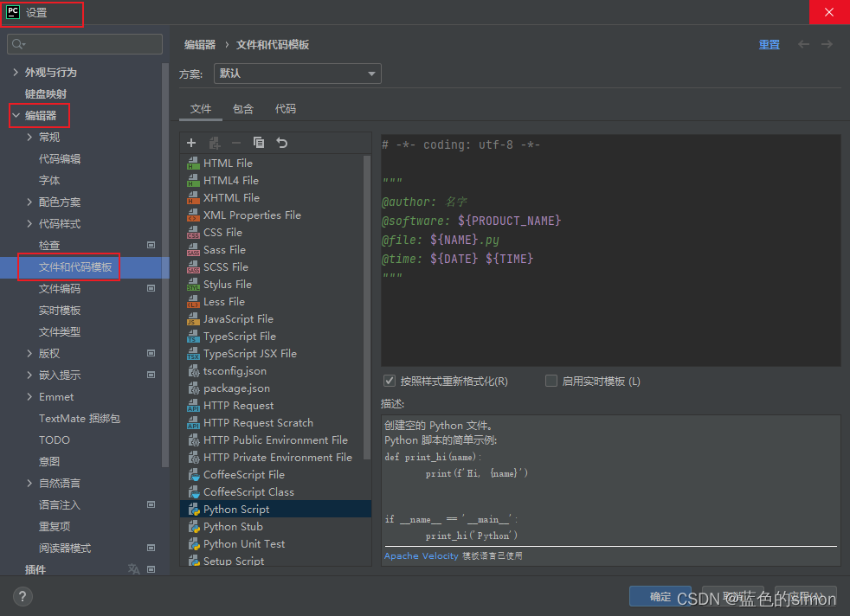The image size is (850, 616).
Task: Click the search magnifier icon
Action: pyautogui.click(x=18, y=44)
